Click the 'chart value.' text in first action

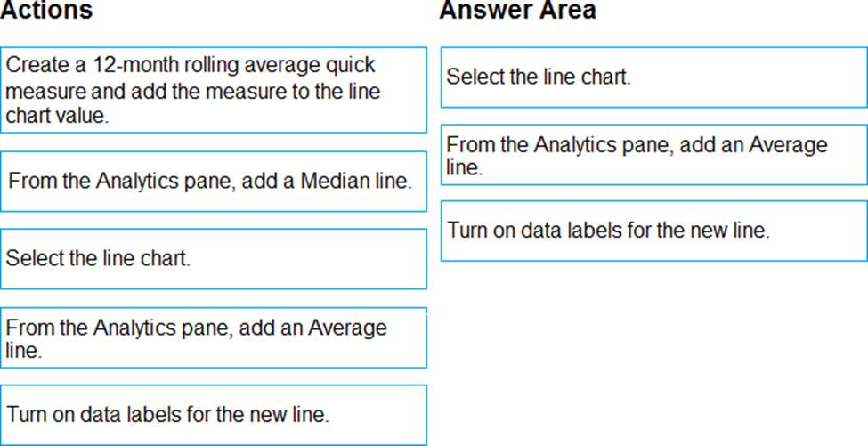pos(57,116)
